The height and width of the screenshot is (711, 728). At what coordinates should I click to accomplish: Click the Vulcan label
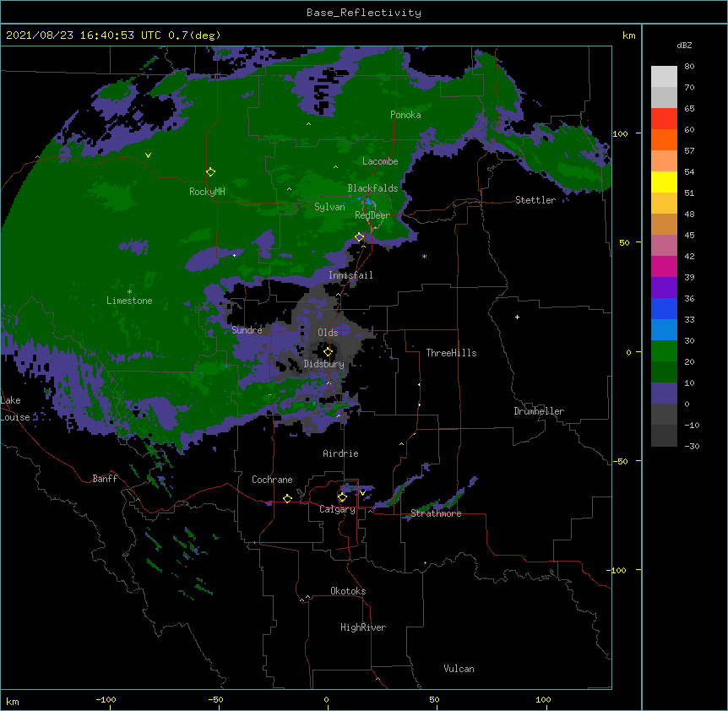point(459,669)
